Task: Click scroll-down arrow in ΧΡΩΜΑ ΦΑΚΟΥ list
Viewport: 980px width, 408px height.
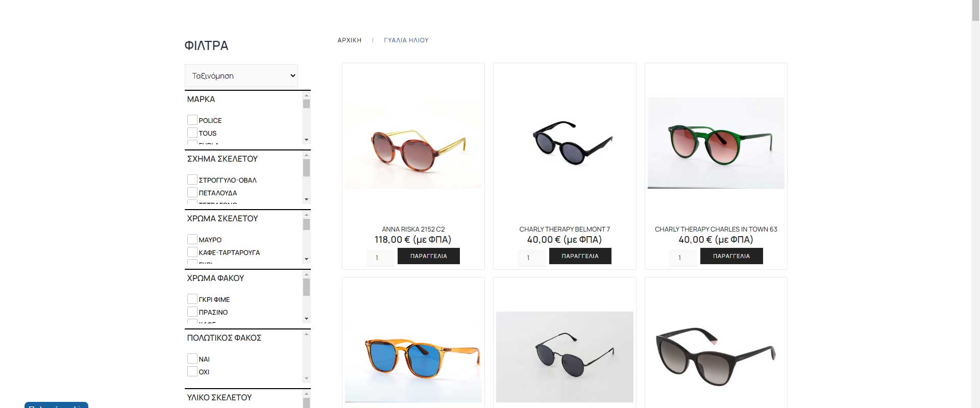Action: pos(306,319)
